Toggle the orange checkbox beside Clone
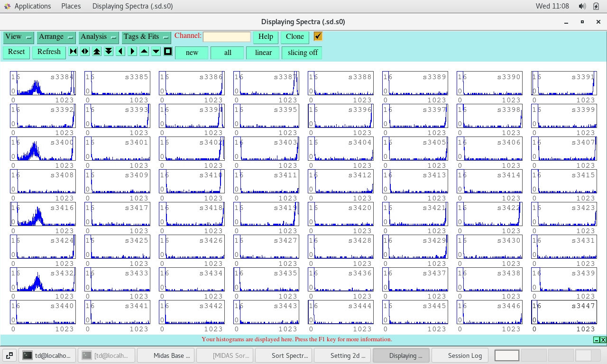Viewport: 607px width, 364px height. click(x=318, y=36)
